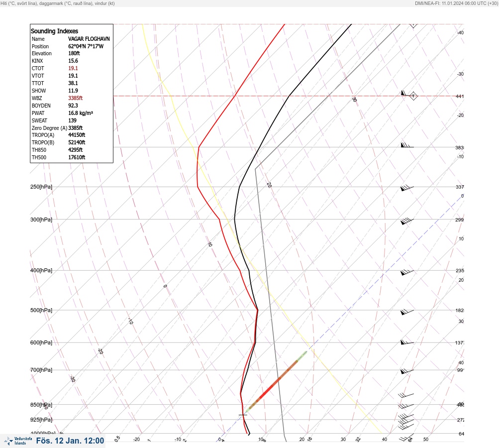
Task: Click the SHOW value 11.9
Action: tap(73, 91)
